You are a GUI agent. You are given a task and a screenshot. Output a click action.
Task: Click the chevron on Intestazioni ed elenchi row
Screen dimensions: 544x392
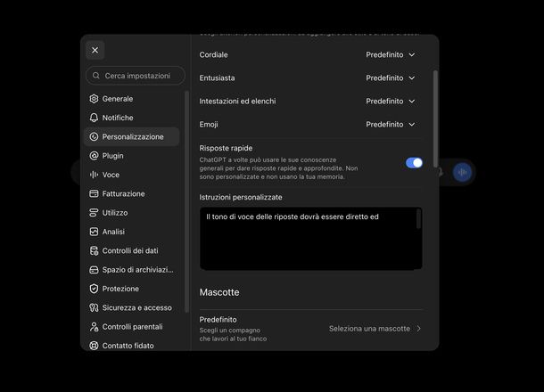click(412, 102)
